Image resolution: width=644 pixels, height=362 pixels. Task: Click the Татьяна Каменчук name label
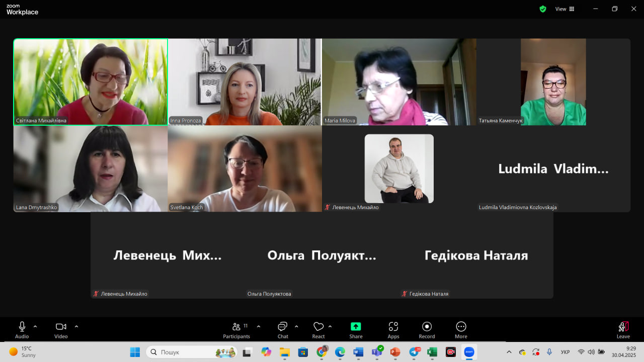click(x=501, y=121)
